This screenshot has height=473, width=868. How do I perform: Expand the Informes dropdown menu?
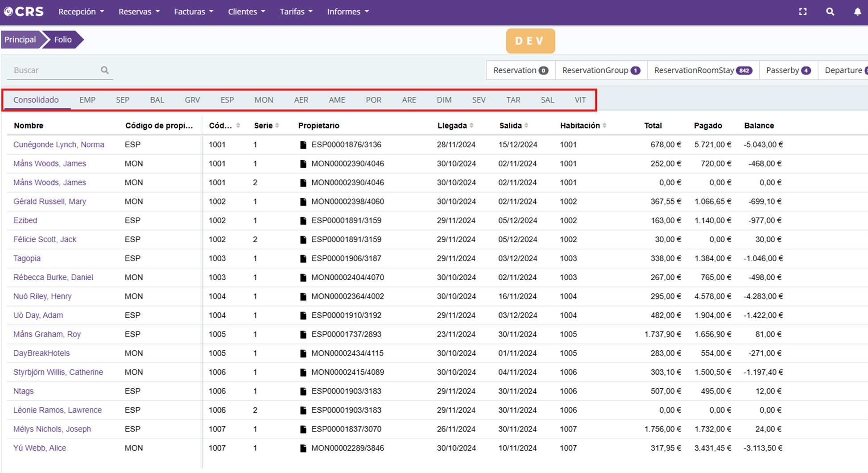[347, 12]
